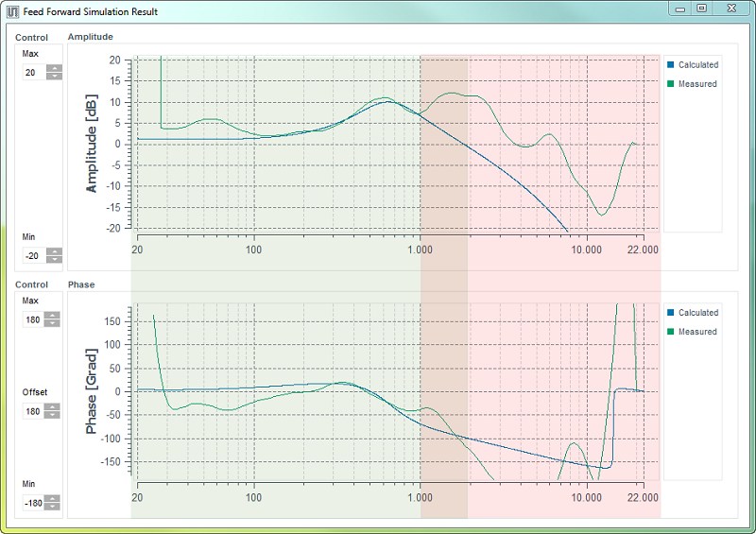The width and height of the screenshot is (756, 534).
Task: Click the Amplitude [dB] axis title
Action: pos(92,144)
